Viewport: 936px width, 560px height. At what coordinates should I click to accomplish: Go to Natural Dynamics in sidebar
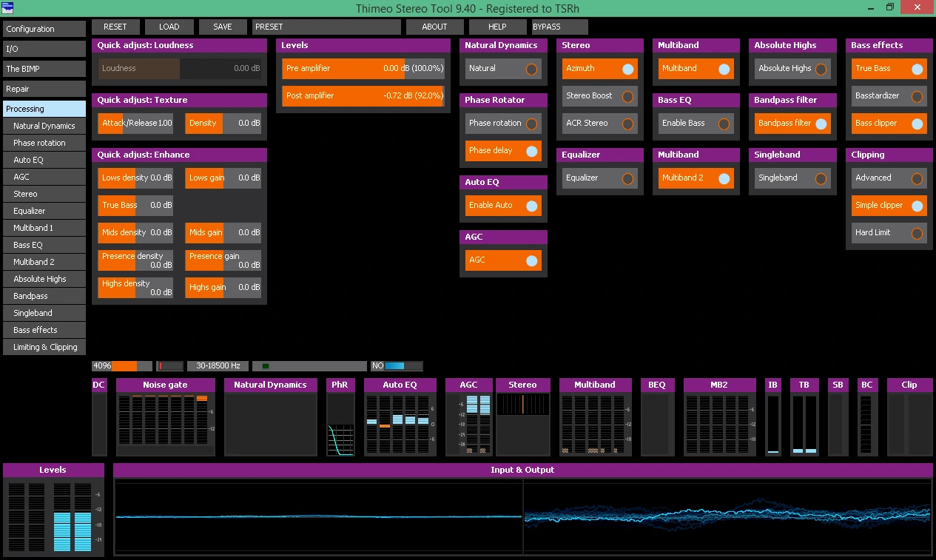pos(44,126)
